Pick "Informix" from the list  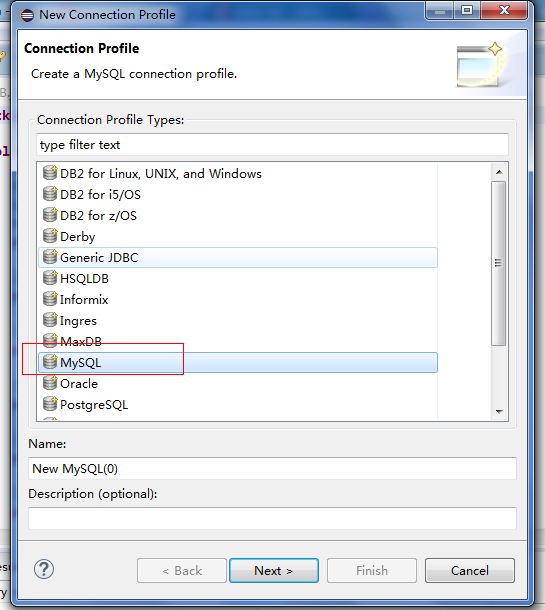click(238, 300)
